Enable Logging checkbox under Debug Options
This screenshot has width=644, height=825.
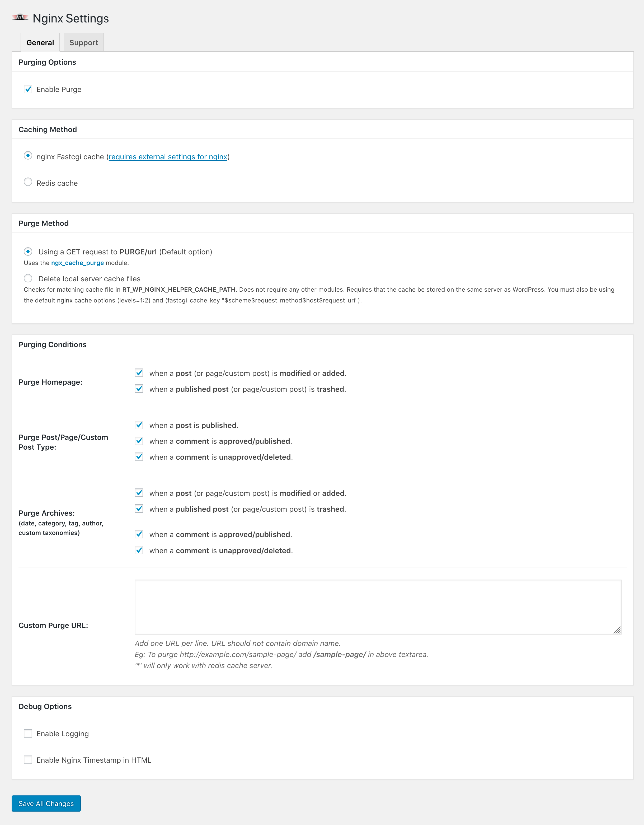(x=28, y=734)
